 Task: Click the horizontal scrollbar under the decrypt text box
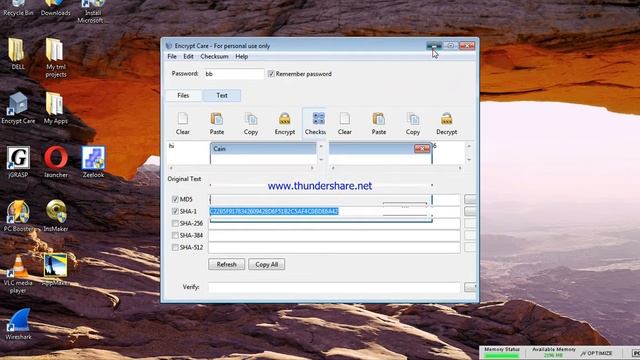[396, 168]
